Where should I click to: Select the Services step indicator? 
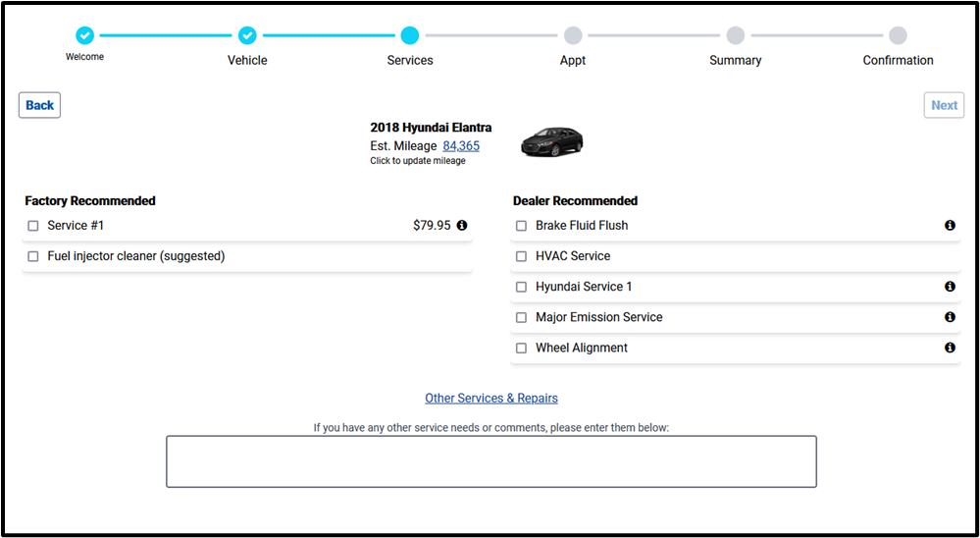point(410,35)
